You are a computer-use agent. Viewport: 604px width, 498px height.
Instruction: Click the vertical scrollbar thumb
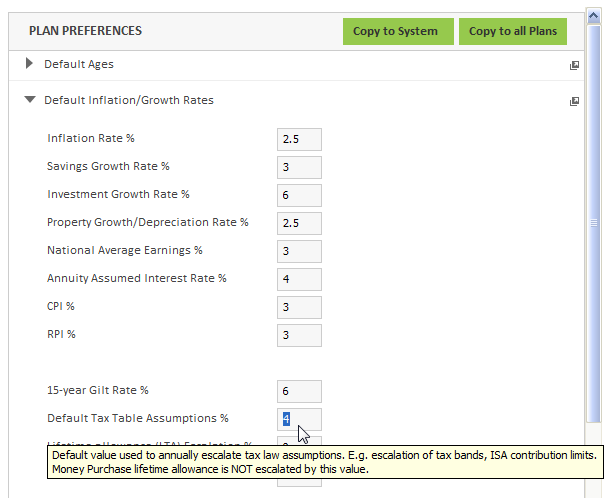(594, 223)
